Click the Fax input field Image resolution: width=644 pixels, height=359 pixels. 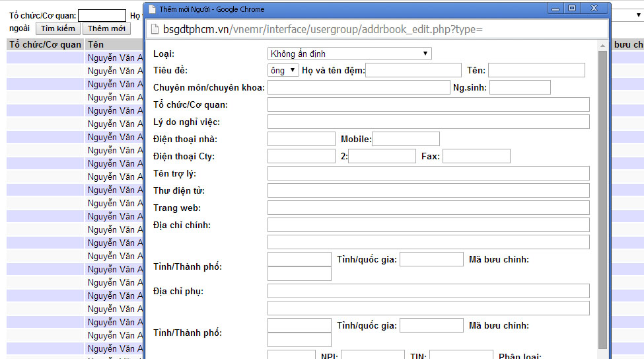click(476, 156)
